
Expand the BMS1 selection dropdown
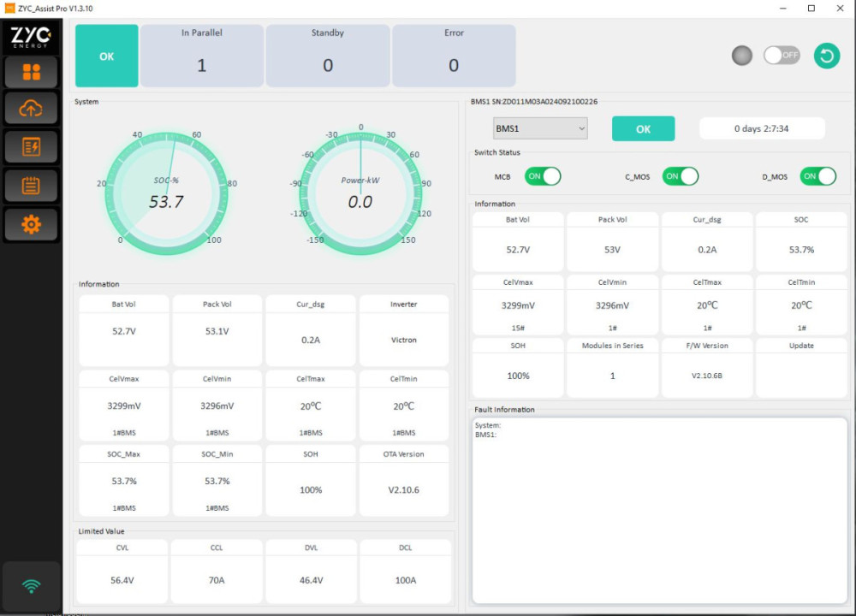point(540,128)
